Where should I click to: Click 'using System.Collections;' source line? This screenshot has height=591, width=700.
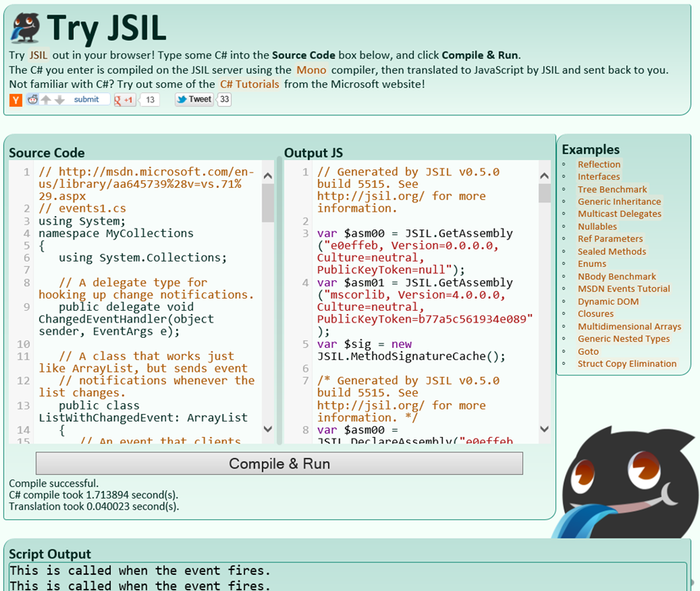143,258
